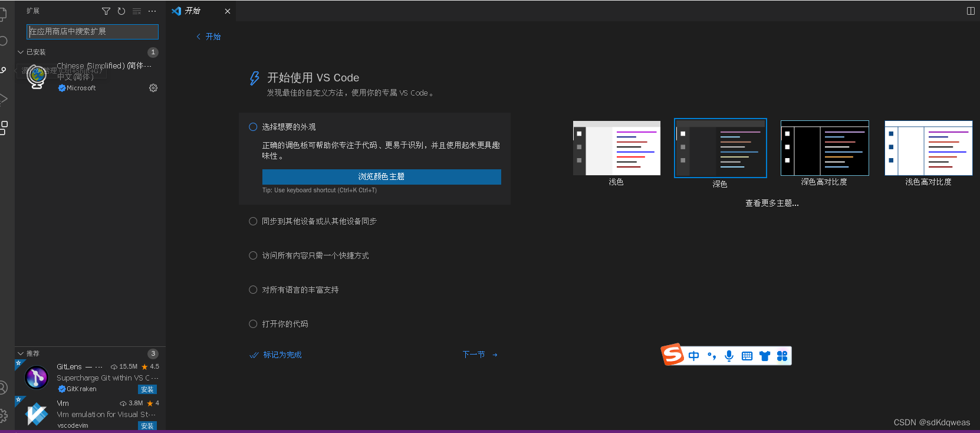
Task: Open Source Control in activity bar
Action: 3,70
